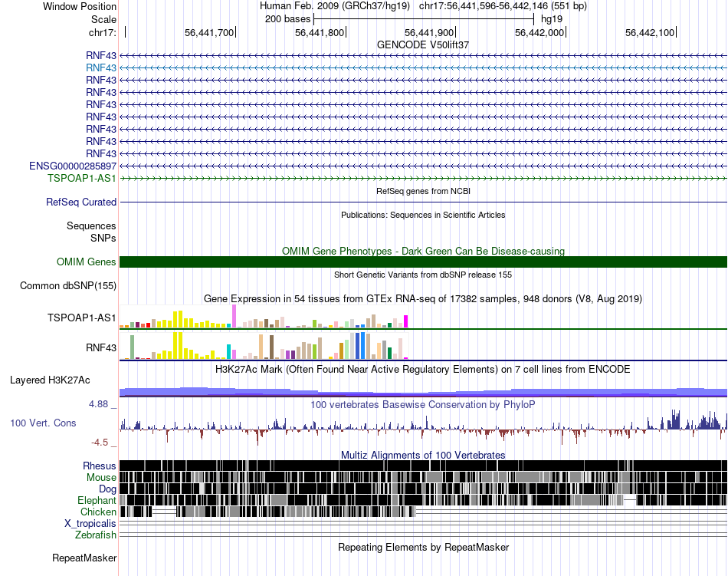Open 'Multiz Alignments of 100 Vertebrates' title
Screen dimensions: 728x576
click(x=423, y=456)
